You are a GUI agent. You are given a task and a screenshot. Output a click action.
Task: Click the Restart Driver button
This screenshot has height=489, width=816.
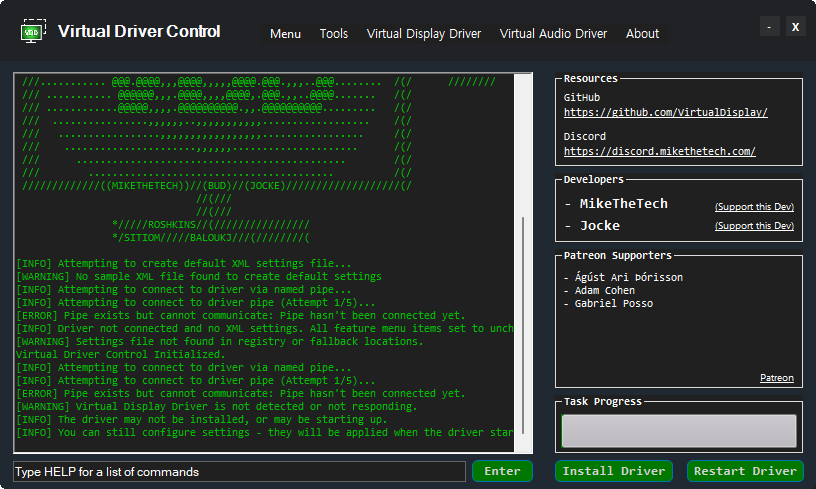pyautogui.click(x=745, y=471)
